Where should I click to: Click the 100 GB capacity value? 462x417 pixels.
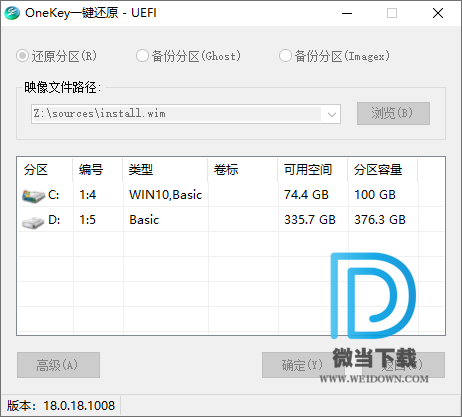click(x=375, y=195)
